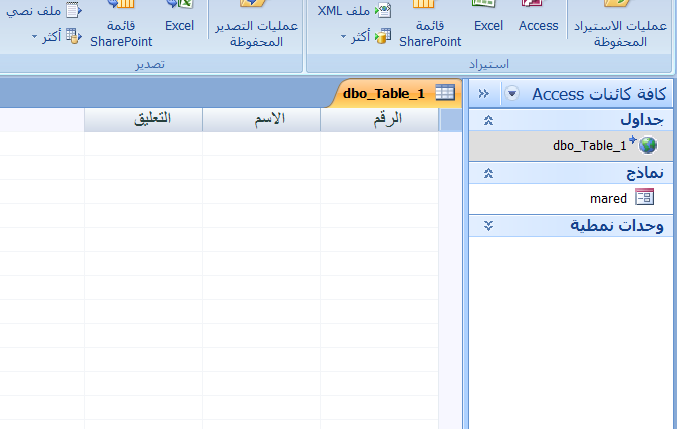Open عمليات الاستيراد المحفوظة
The image size is (678, 429).
tap(620, 24)
